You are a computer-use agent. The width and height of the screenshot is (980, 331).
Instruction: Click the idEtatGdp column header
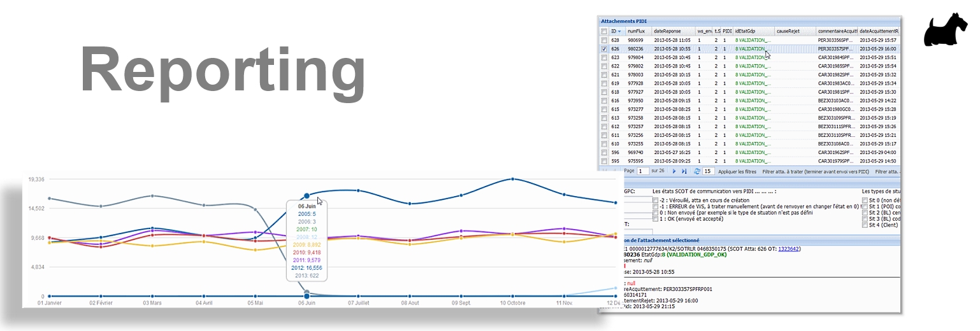[x=752, y=31]
